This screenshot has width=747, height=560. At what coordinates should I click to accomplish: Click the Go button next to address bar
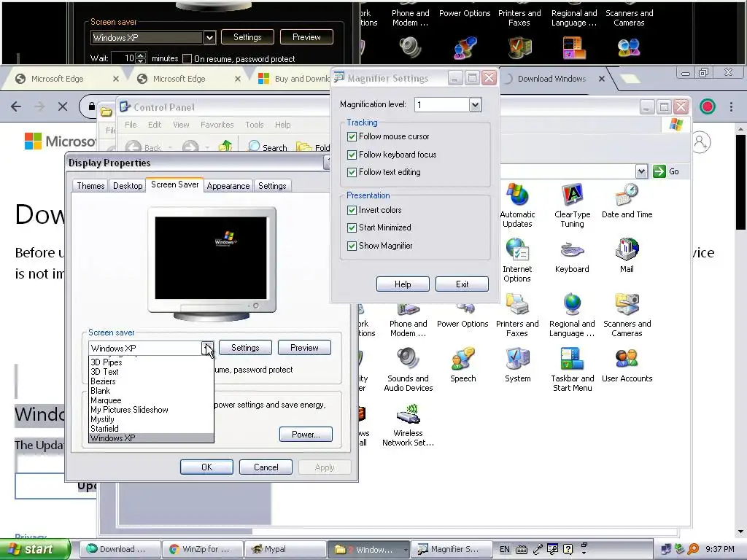coord(666,171)
